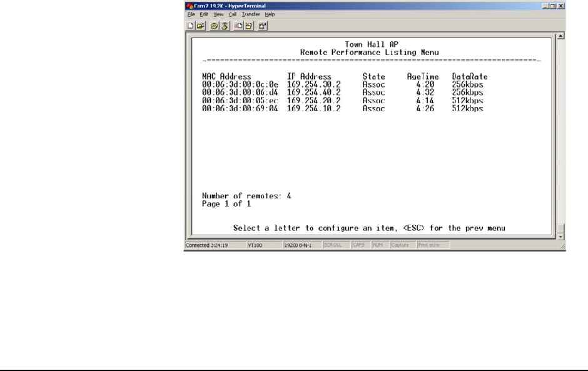Click the Properties toolbar icon
Image resolution: width=588 pixels, height=371 pixels.
tap(263, 26)
